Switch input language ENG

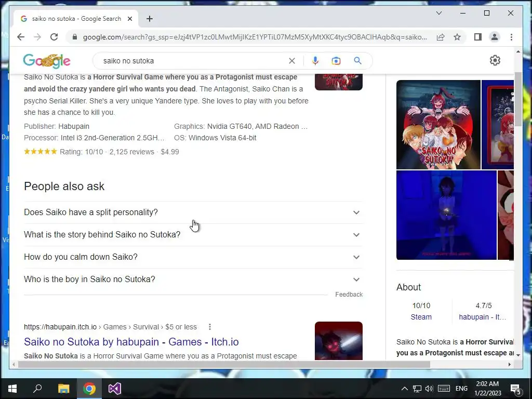461,389
